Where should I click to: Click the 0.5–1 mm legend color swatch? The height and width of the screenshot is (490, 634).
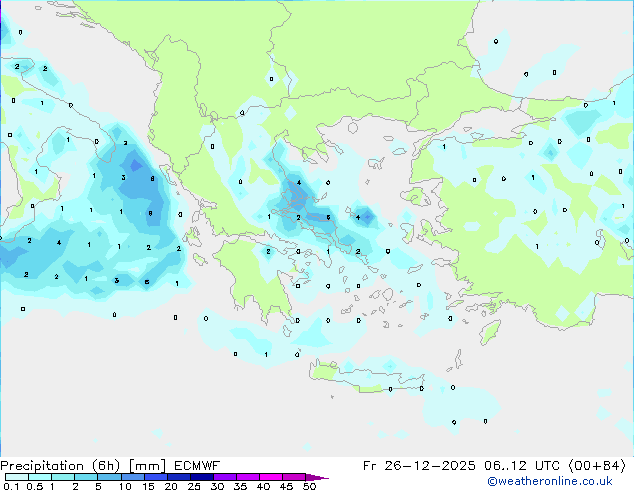[x=40, y=477]
